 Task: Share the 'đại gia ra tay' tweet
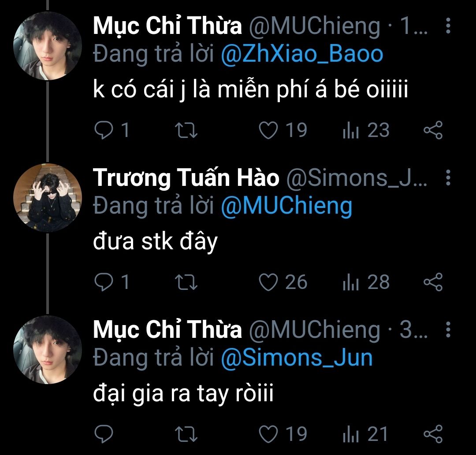coord(433,433)
